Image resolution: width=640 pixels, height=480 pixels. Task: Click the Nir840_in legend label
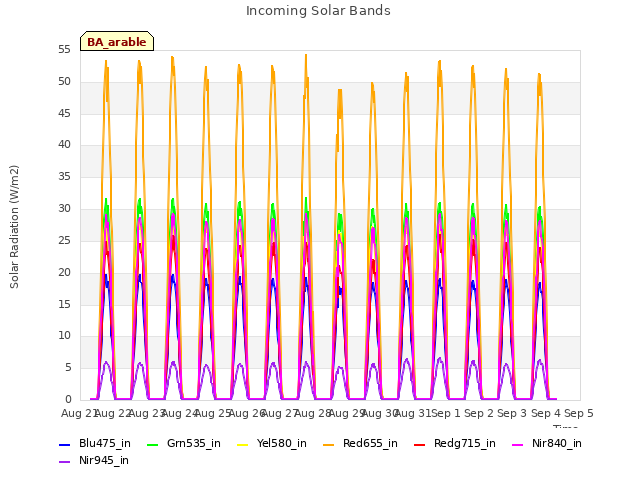[557, 443]
